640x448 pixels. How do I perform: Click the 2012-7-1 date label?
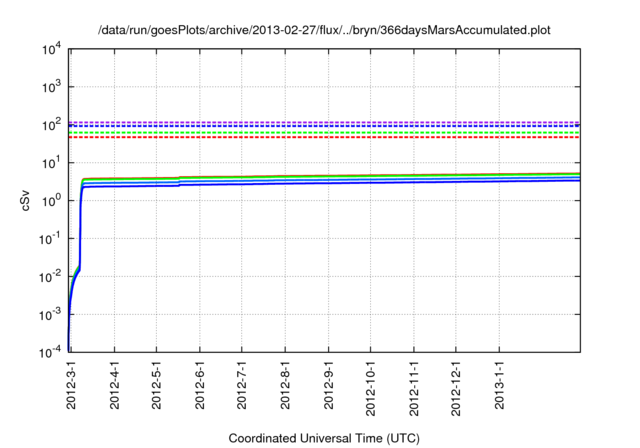[242, 385]
